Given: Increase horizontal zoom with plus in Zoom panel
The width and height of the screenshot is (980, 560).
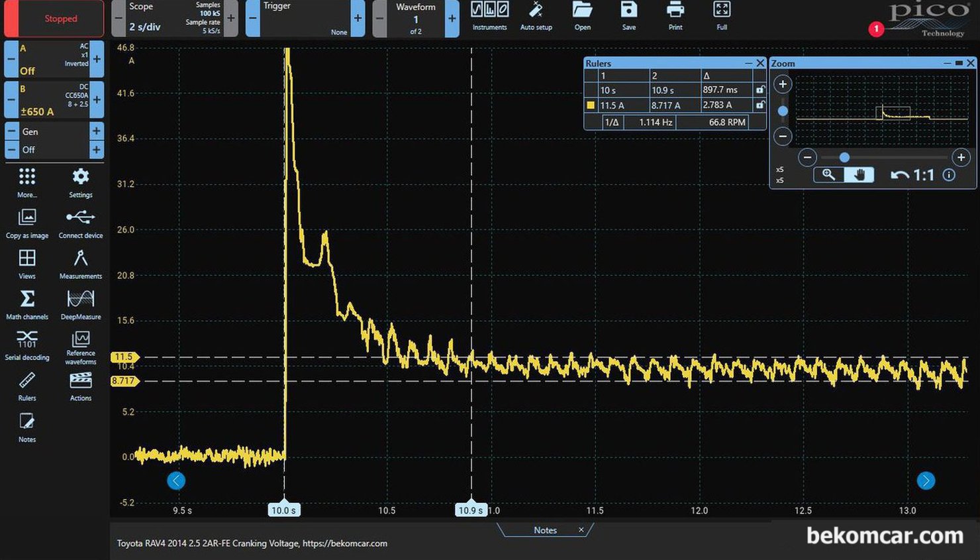Looking at the screenshot, I should coord(961,157).
